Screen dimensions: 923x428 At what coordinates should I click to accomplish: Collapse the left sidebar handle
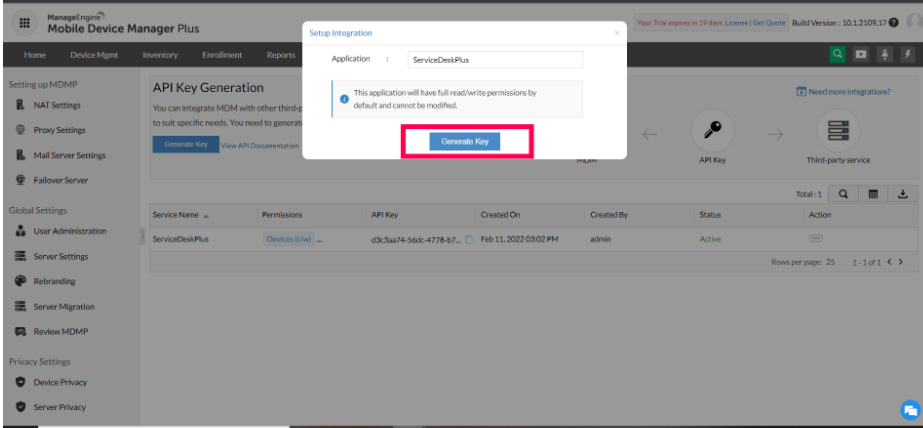[x=142, y=236]
